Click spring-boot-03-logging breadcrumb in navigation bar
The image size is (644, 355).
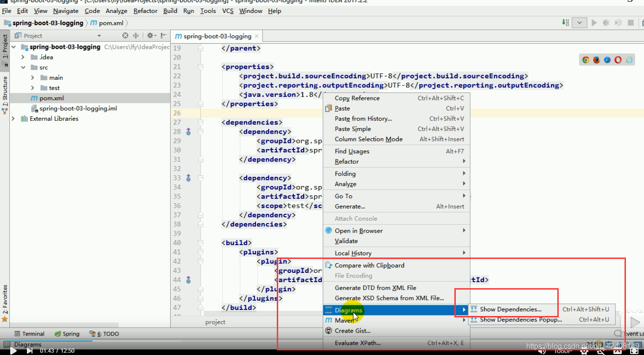point(44,23)
